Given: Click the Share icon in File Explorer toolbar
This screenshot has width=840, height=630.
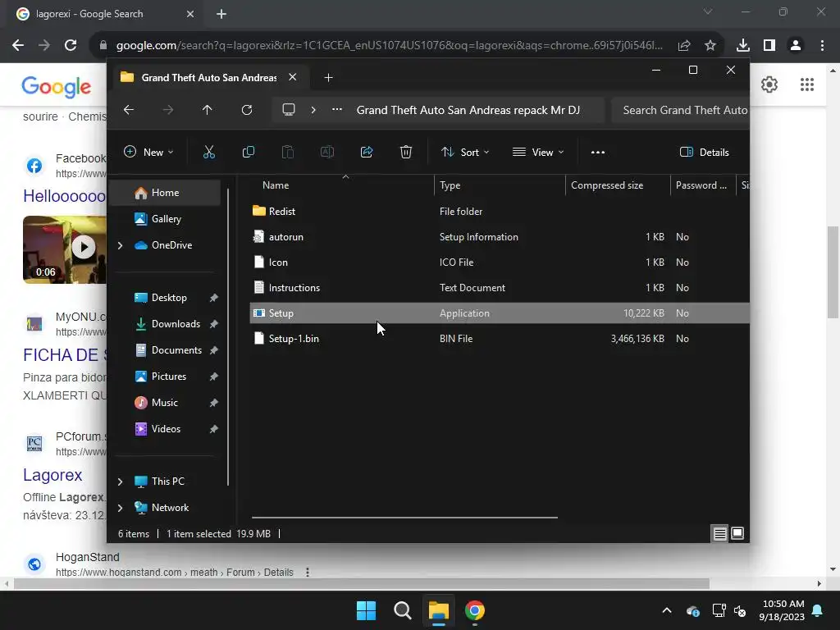Looking at the screenshot, I should [367, 152].
